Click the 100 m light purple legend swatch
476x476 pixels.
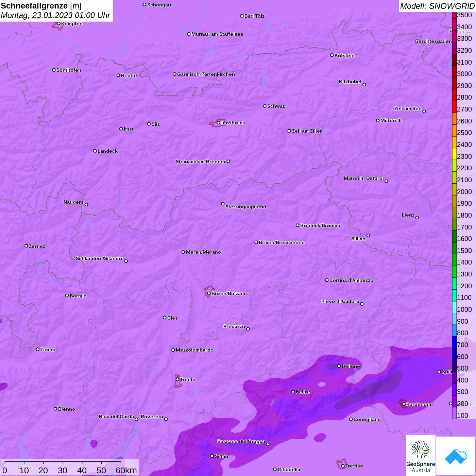tap(454, 413)
